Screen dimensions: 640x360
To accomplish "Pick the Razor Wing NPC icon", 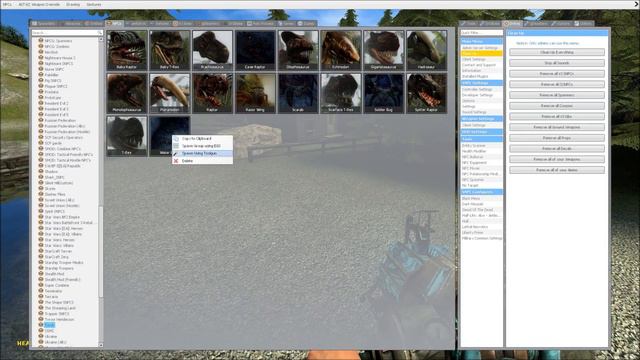I will (x=255, y=93).
